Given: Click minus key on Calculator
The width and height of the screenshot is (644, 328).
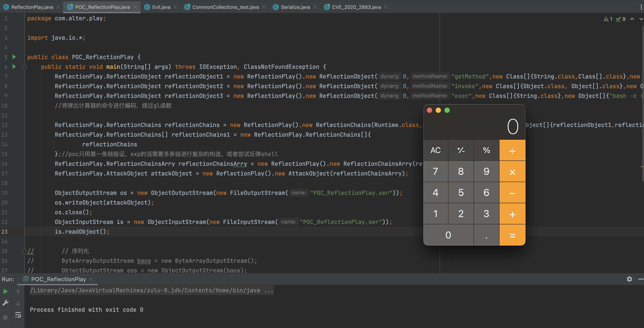Looking at the screenshot, I should [x=512, y=193].
